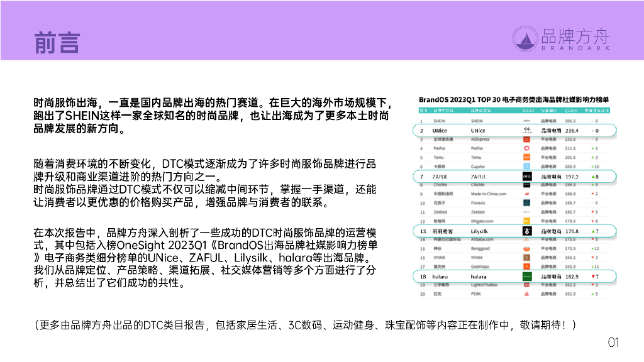
Task: Click the ZAFUL black logo
Action: (527, 177)
